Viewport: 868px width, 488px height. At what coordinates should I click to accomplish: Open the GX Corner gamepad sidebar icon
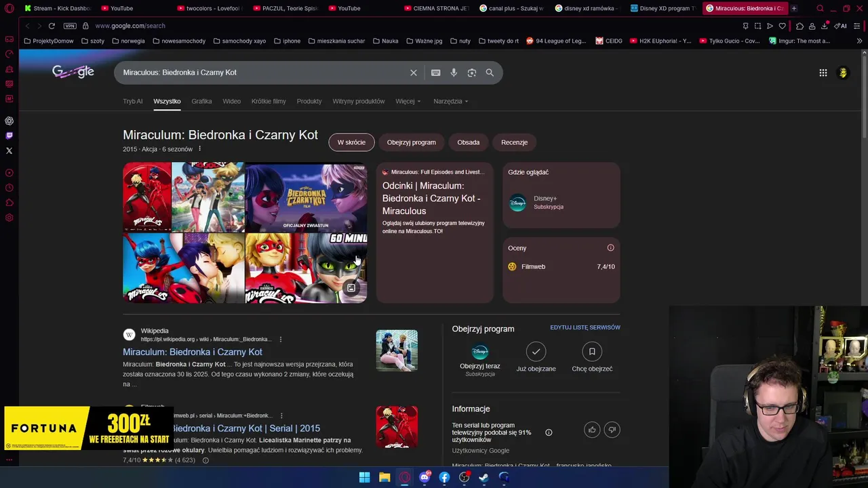(9, 39)
